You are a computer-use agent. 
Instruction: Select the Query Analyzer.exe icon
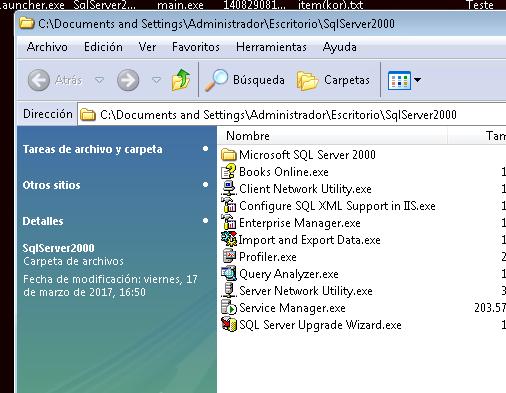click(x=229, y=273)
